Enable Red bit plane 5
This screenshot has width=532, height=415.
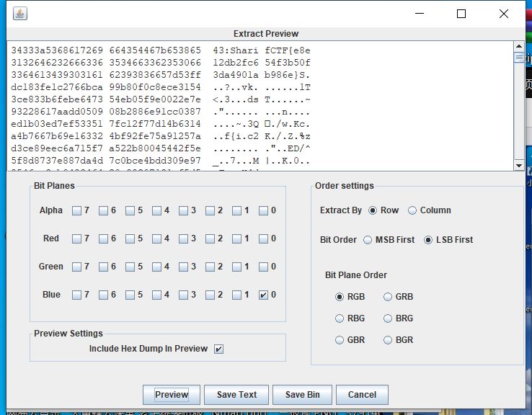[130, 239]
